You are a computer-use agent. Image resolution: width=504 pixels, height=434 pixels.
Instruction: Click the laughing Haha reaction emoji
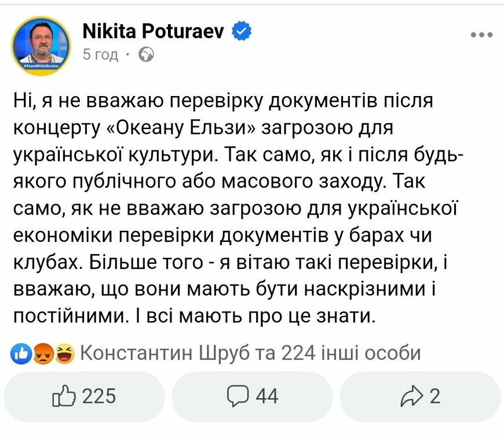pyautogui.click(x=64, y=353)
